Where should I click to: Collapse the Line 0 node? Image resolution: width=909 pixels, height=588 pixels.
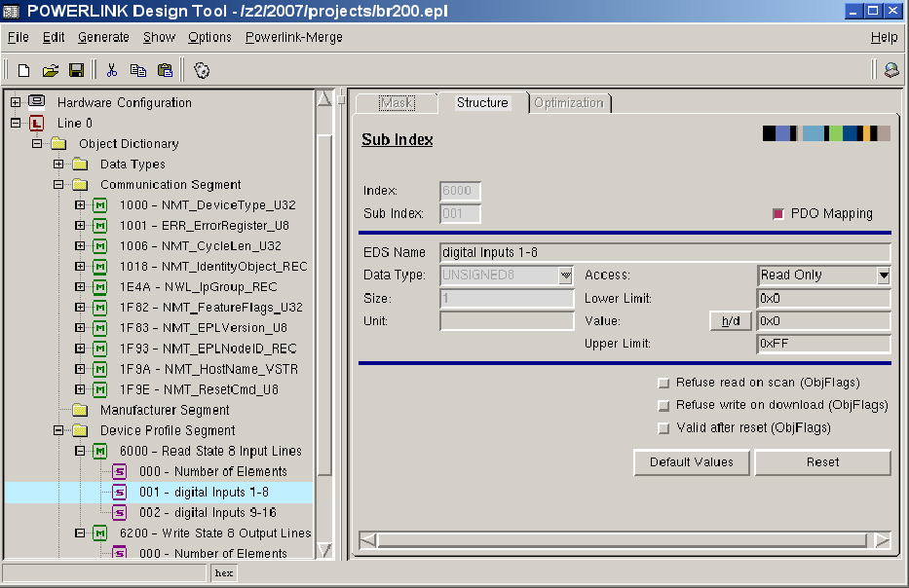(16, 123)
